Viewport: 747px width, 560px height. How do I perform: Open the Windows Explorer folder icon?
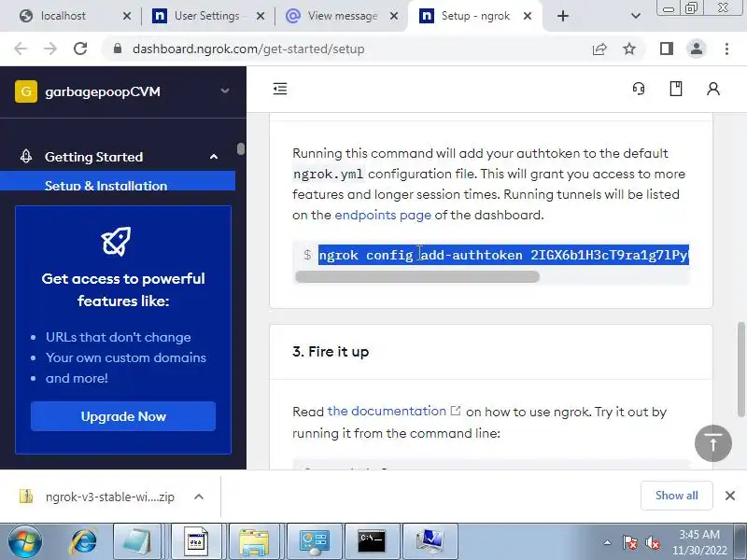pos(255,541)
